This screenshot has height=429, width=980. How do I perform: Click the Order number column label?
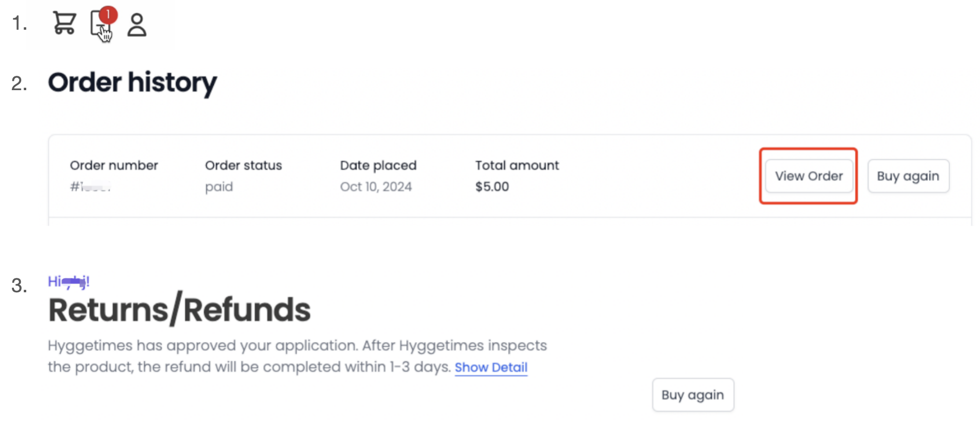114,165
